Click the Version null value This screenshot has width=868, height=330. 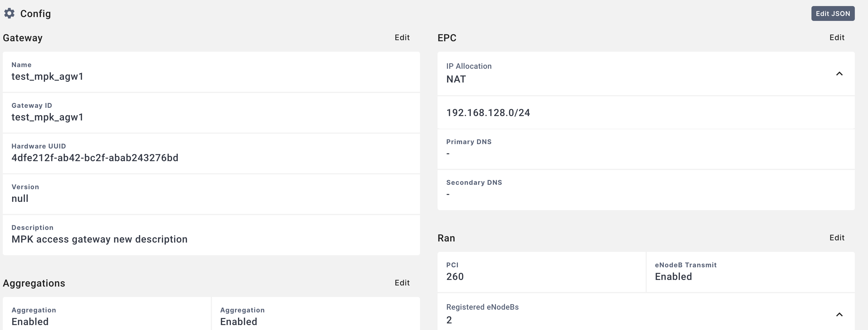point(20,199)
